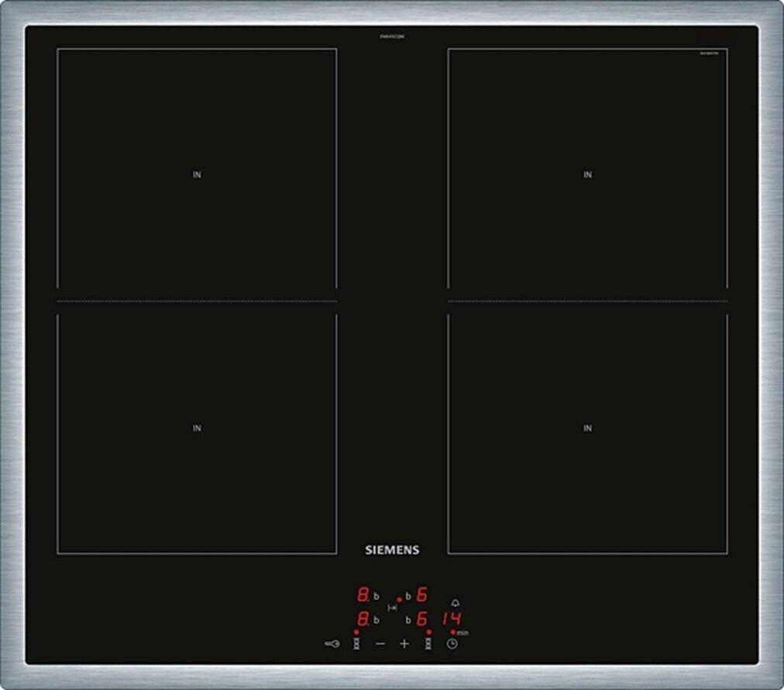Click the SIEMENS brand logo

(392, 550)
